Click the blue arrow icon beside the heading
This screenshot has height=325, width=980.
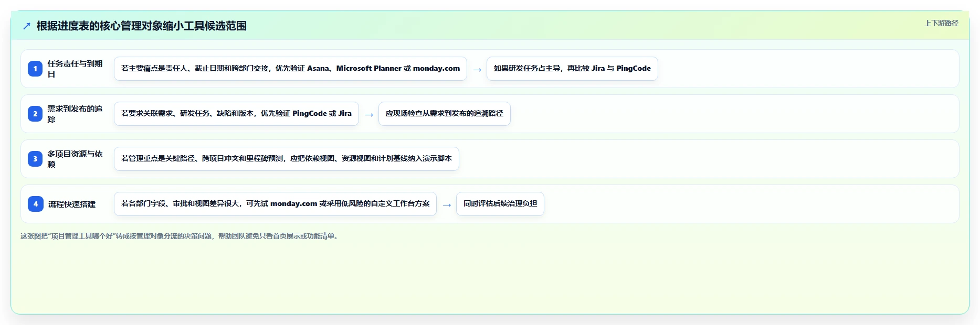tap(27, 26)
